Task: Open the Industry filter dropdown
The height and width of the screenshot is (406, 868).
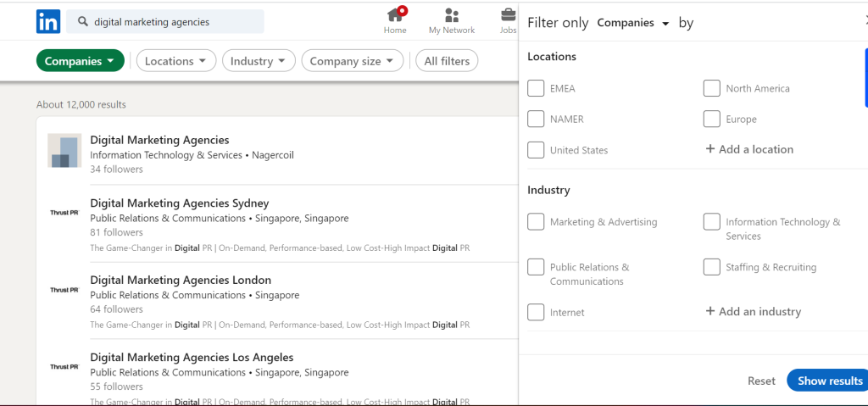Action: tap(259, 61)
